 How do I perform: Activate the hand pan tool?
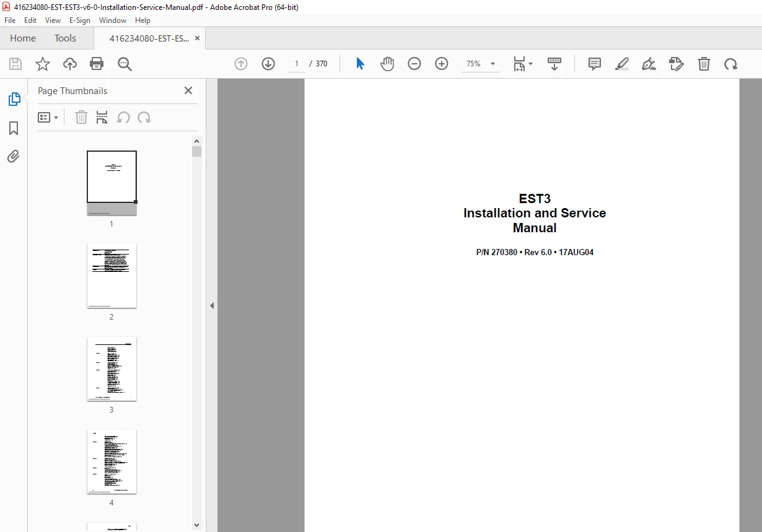click(387, 64)
